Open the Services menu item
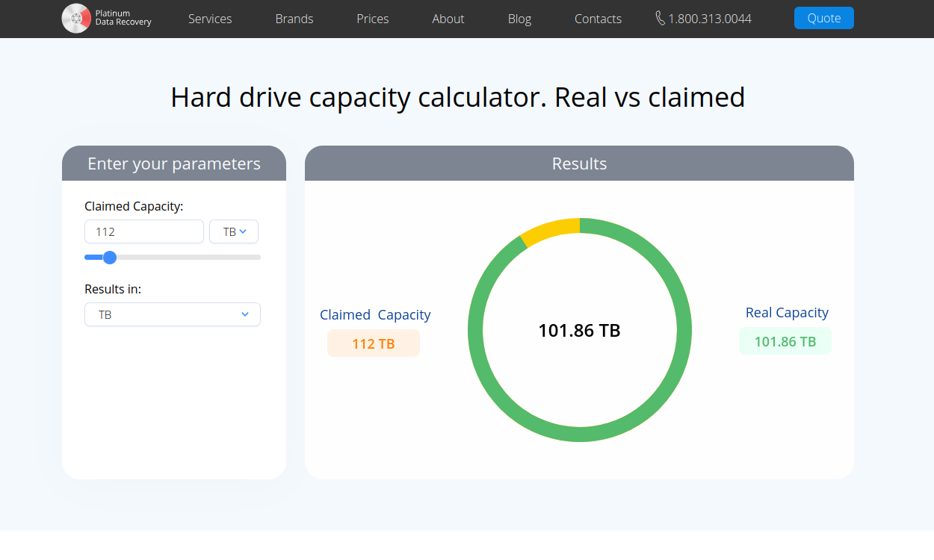 (210, 19)
